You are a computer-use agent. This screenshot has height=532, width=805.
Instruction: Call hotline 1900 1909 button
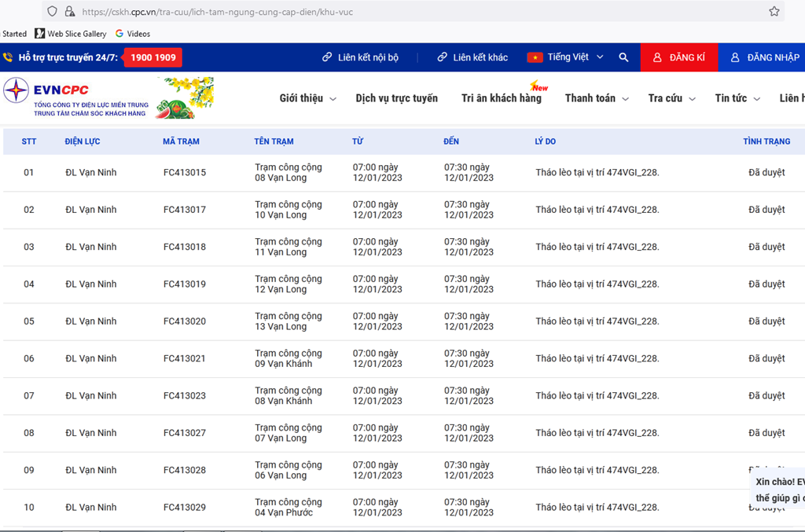[x=153, y=57]
